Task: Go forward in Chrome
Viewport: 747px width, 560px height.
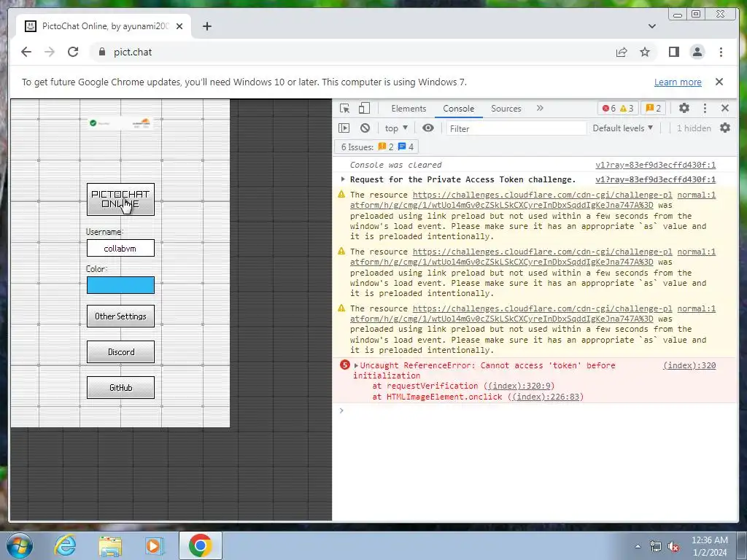Action: tap(50, 52)
